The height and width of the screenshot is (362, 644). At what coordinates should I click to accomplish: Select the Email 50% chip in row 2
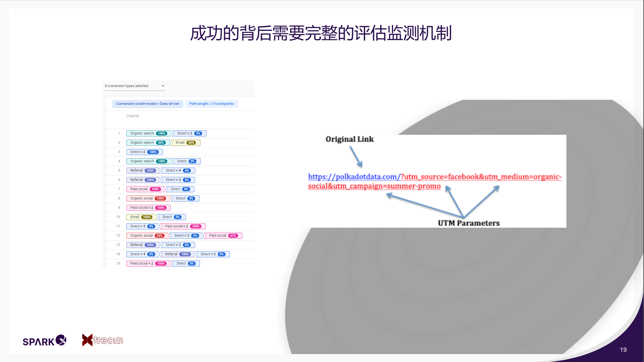[186, 143]
